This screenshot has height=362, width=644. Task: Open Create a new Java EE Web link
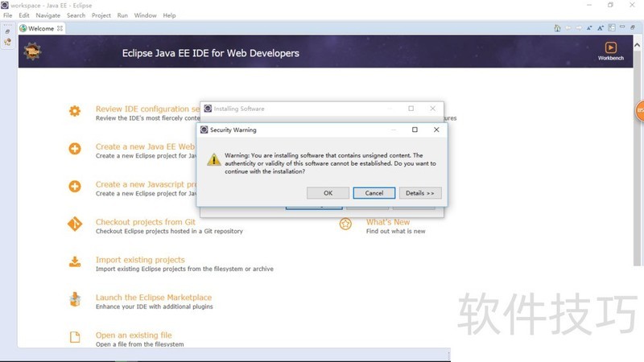click(x=146, y=146)
